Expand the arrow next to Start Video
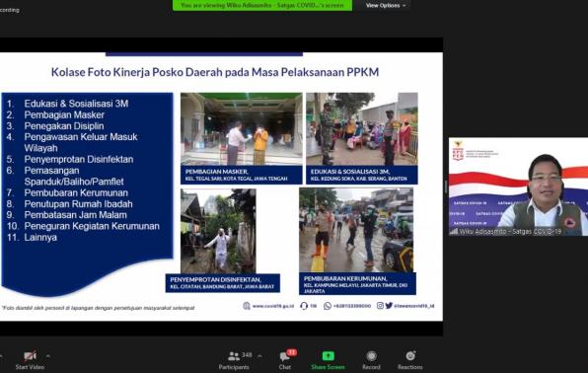588x373 pixels. pos(48,355)
